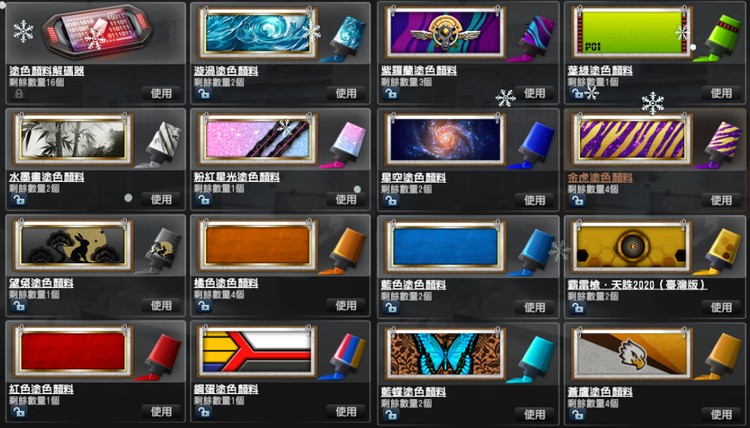The image size is (750, 428).
Task: Open the 藍蝶塗色顏料 item name link
Action: point(413,392)
